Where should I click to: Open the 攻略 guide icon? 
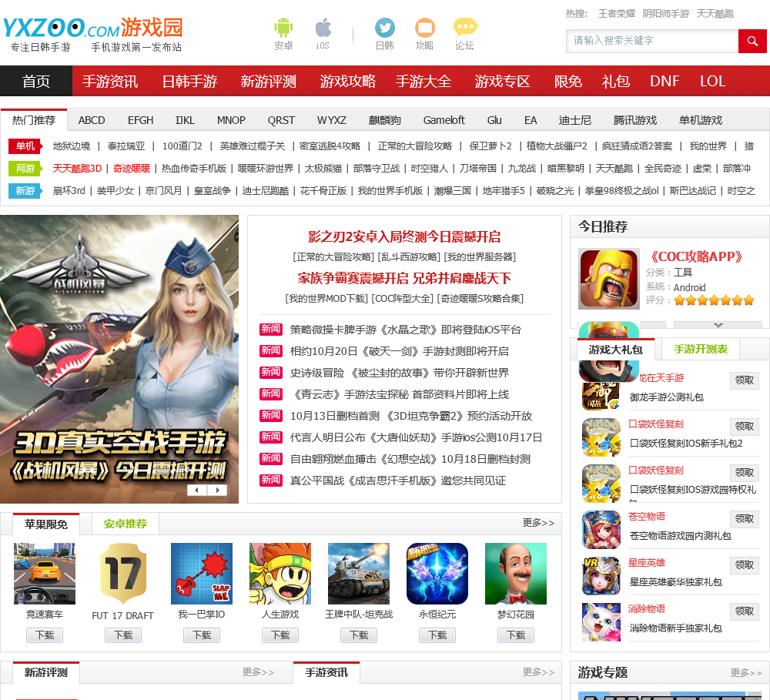pyautogui.click(x=425, y=28)
